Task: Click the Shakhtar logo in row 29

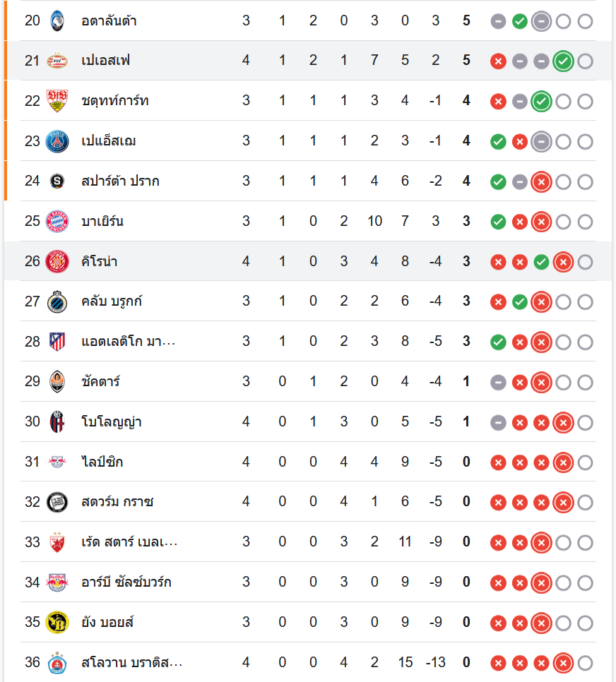Action: (57, 382)
